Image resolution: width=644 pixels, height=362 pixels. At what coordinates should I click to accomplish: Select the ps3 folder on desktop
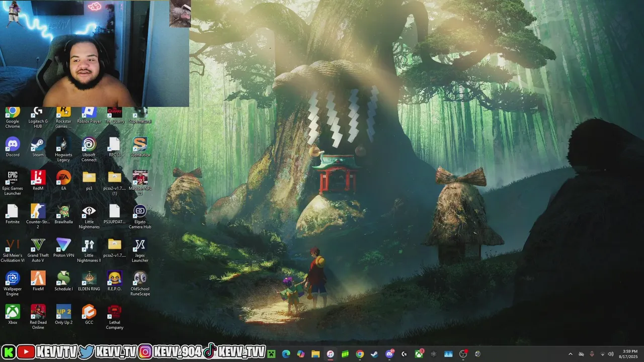click(x=89, y=180)
